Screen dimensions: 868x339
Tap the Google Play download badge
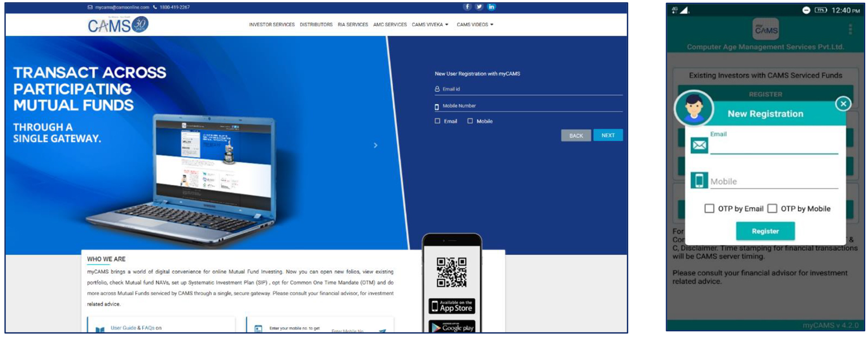click(452, 327)
